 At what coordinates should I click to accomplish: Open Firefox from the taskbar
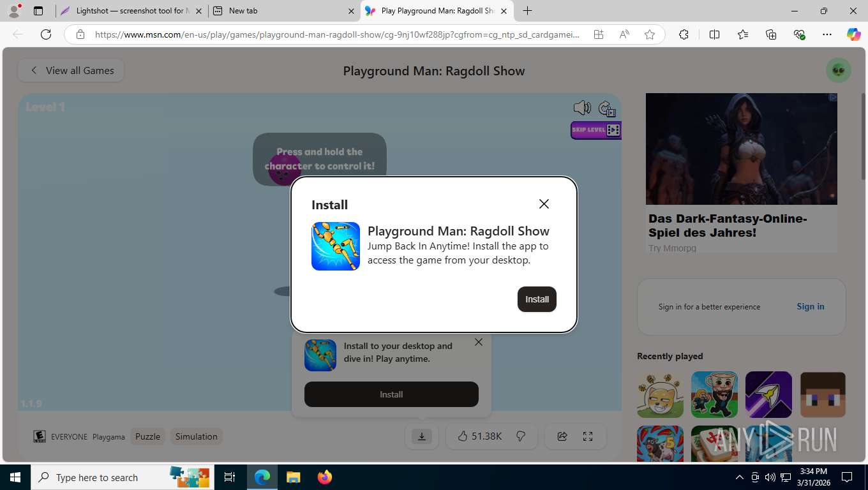click(325, 477)
